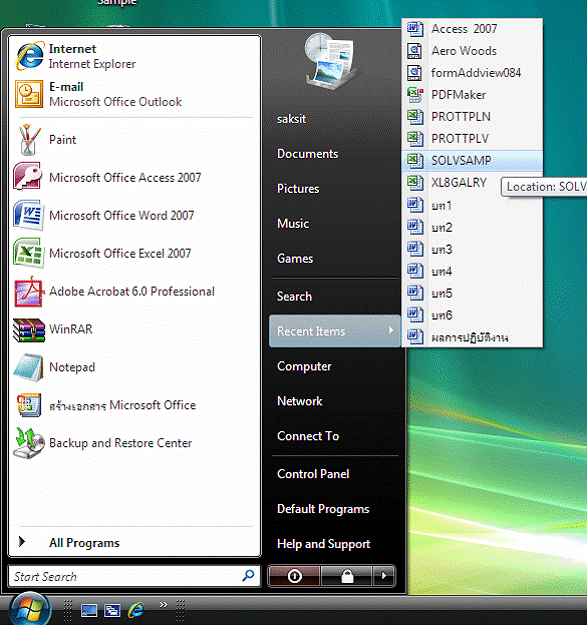Click Excel icon beside XL8GALRY

click(x=415, y=182)
